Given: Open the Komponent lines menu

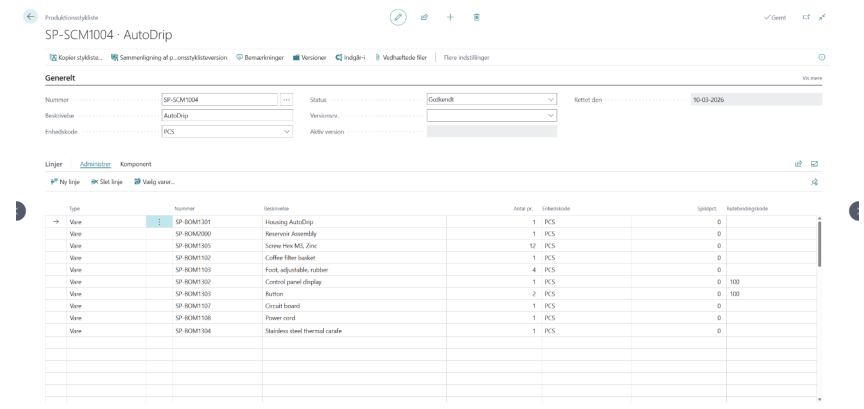Looking at the screenshot, I should 136,164.
